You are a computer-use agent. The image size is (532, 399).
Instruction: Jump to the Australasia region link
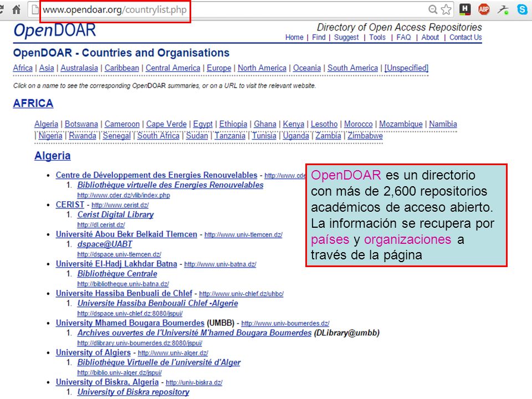79,68
